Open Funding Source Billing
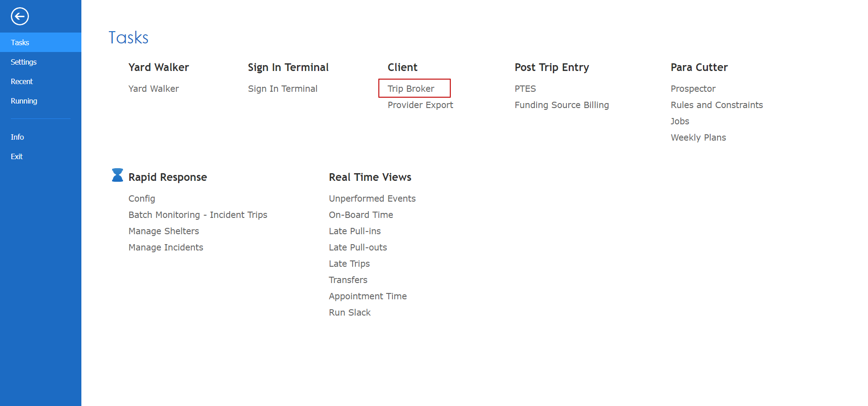The image size is (868, 406). [561, 105]
